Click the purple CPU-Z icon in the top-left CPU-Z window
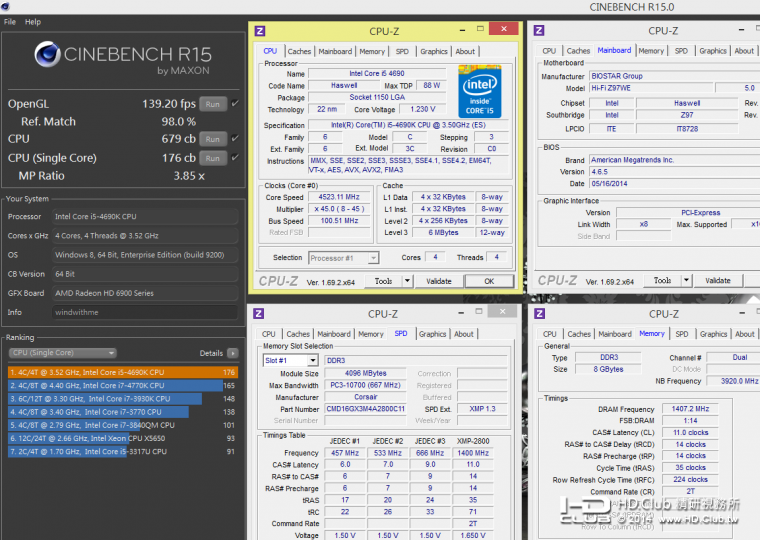This screenshot has height=540, width=760. [x=260, y=31]
